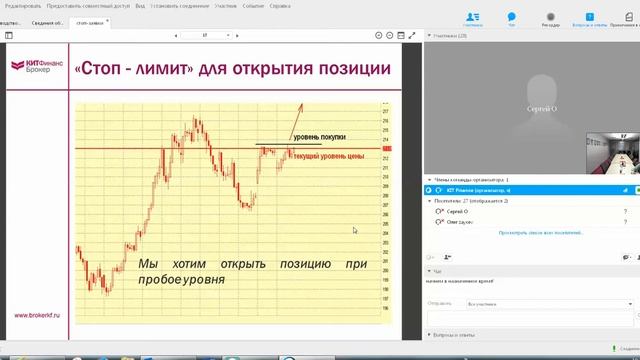Collapse the Participants panel header
640x360 pixels.
pos(429,36)
